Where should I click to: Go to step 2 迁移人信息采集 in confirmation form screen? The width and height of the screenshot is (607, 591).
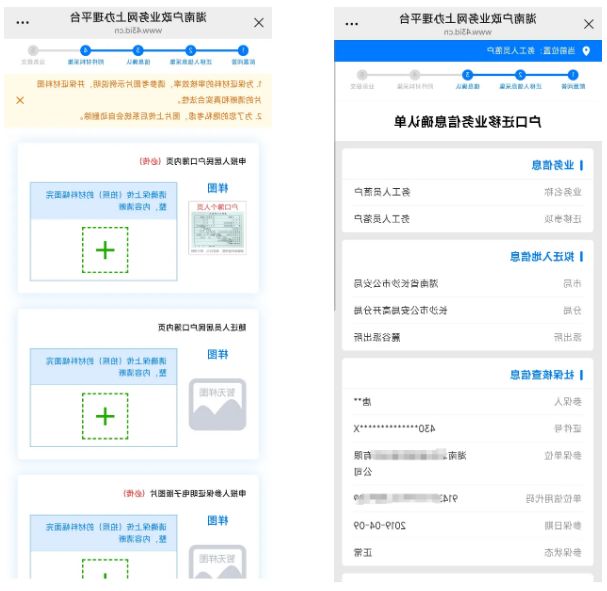pyautogui.click(x=520, y=79)
